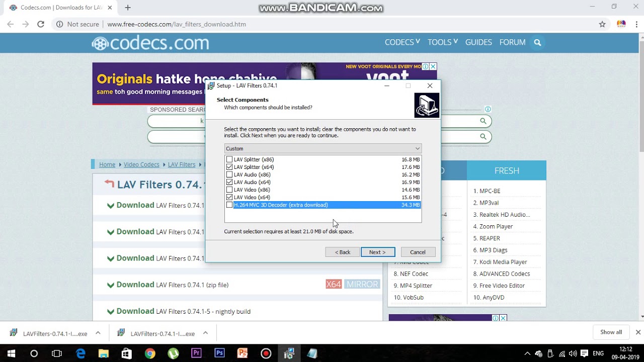Click X64 download badge
The height and width of the screenshot is (362, 644).
[x=334, y=285]
